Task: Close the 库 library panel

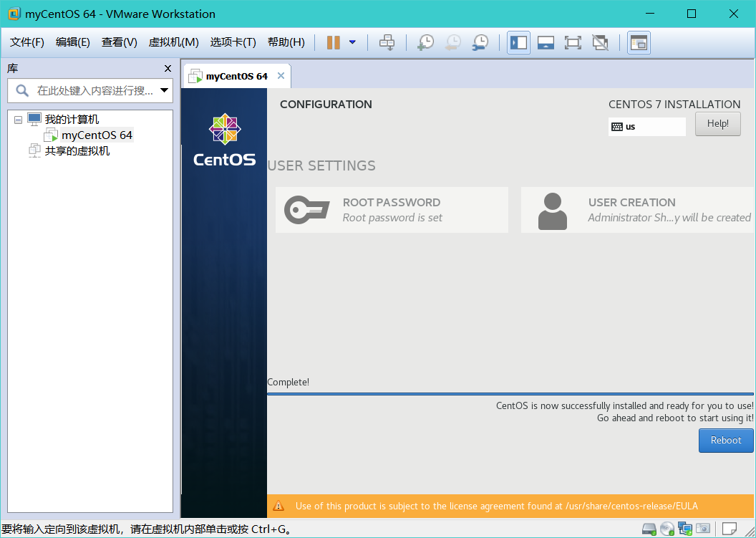Action: coord(168,69)
